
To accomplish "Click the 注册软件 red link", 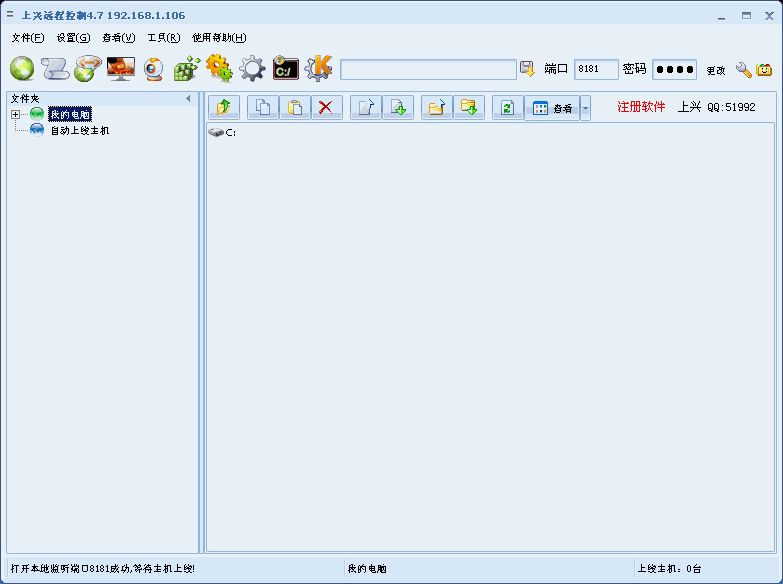I will pos(640,107).
